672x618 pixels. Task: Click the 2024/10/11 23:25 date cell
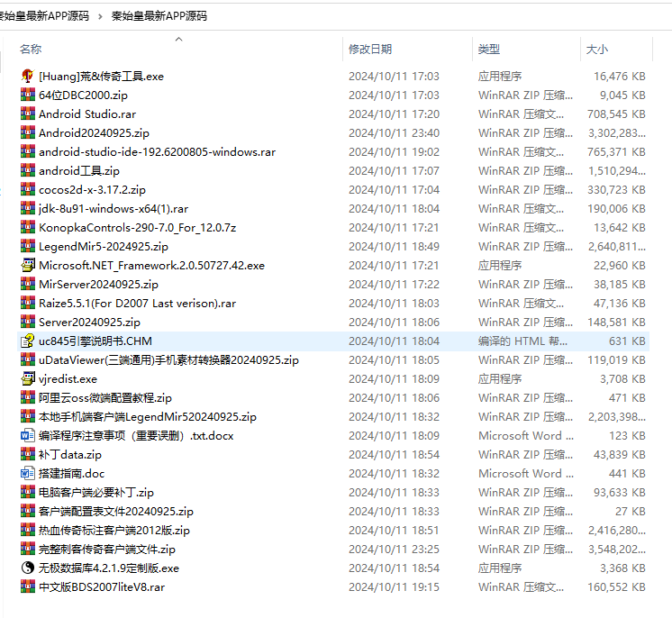[394, 549]
